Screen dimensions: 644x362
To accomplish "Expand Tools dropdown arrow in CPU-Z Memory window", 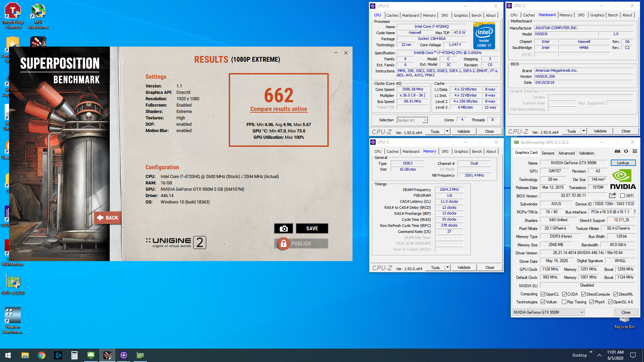I will point(447,267).
